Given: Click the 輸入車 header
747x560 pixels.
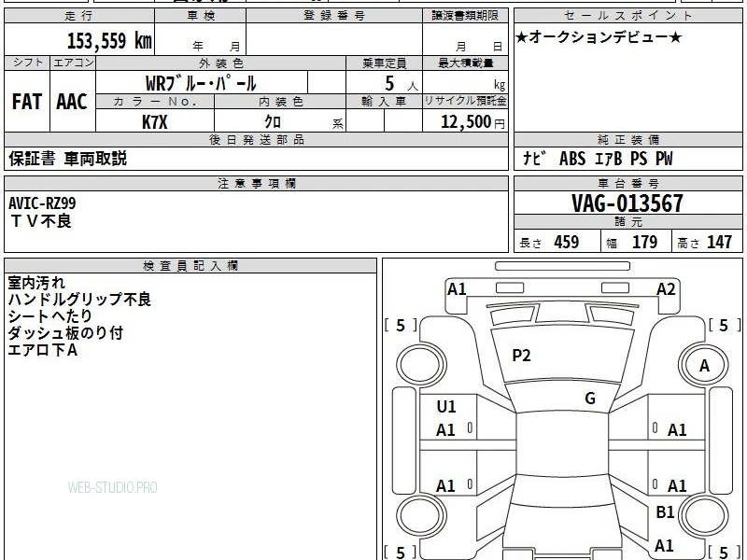Looking at the screenshot, I should coord(384,102).
